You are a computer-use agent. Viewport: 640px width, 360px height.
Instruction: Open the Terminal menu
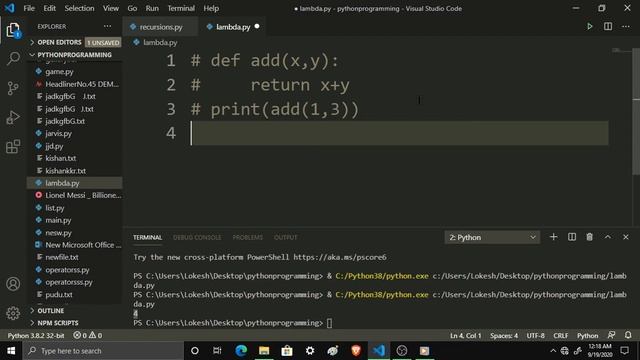pyautogui.click(x=181, y=8)
